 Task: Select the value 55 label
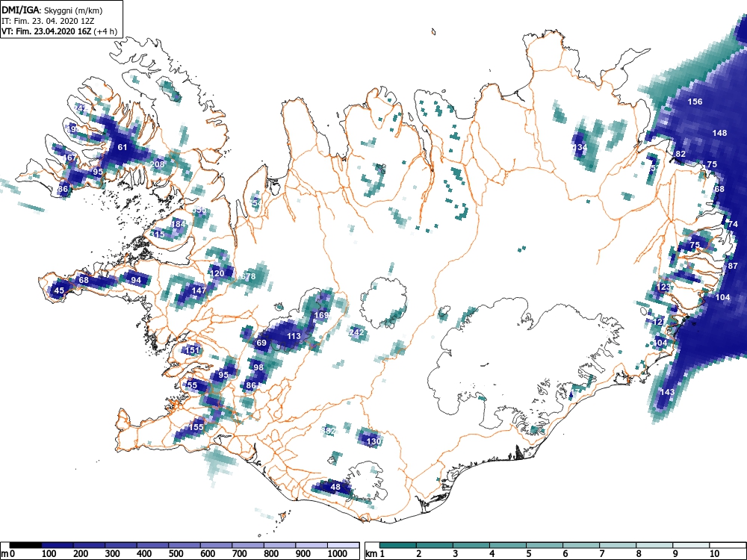(192, 385)
